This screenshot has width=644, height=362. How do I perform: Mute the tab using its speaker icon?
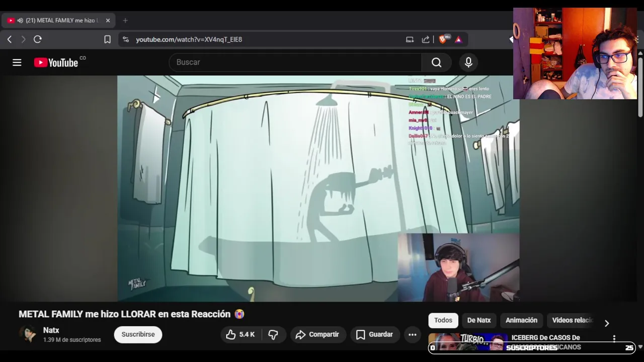[x=20, y=21]
